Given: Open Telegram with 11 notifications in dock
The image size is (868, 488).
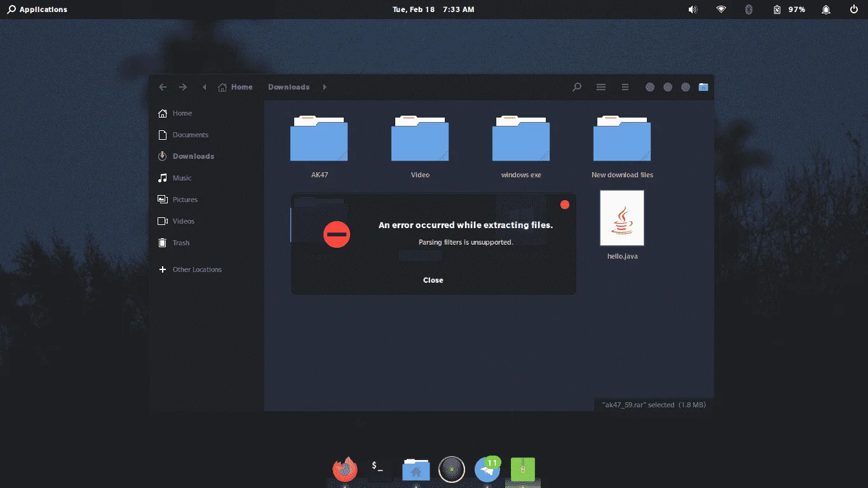Looking at the screenshot, I should (x=487, y=470).
